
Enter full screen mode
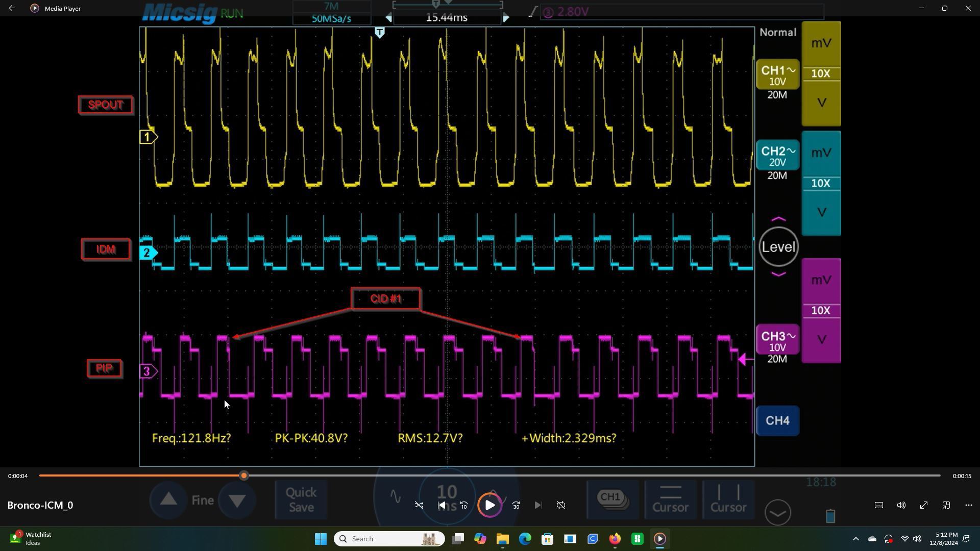point(924,505)
